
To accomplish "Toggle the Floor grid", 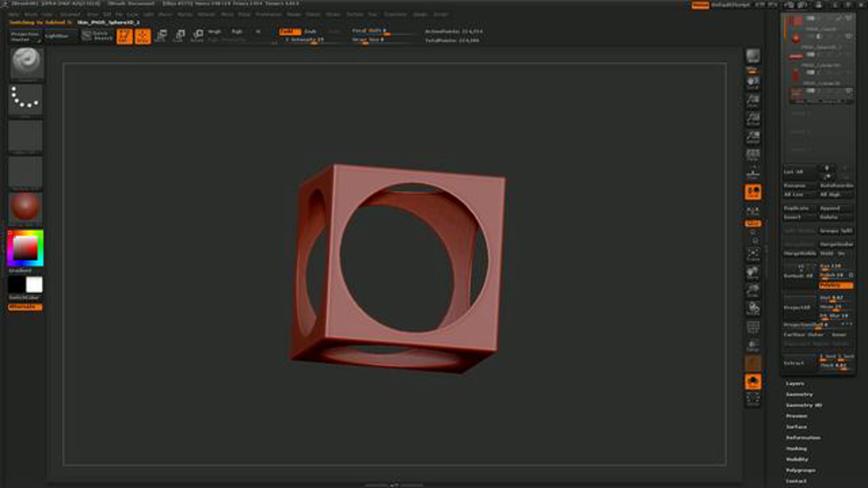I will click(x=753, y=173).
